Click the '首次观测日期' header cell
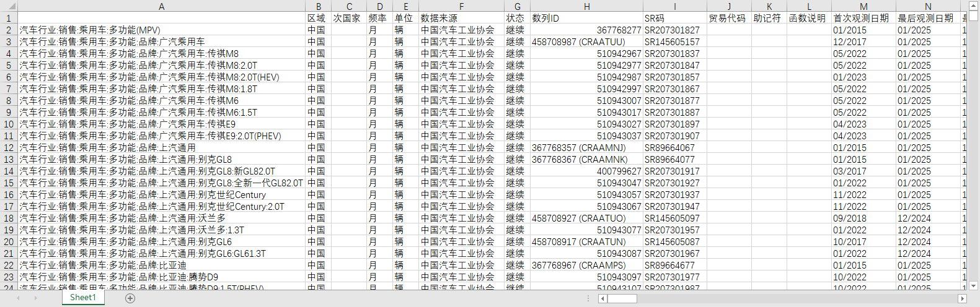Viewport: 980px width, 307px height. 863,18
